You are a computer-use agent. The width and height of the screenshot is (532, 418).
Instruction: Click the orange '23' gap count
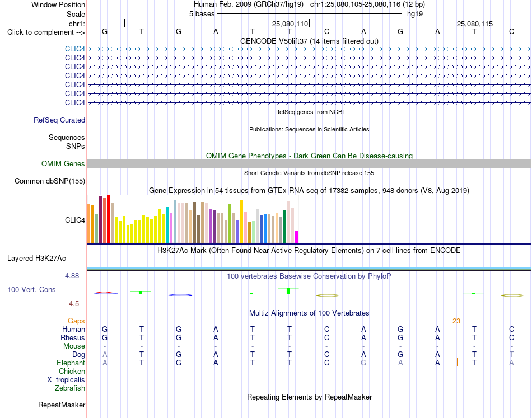[x=456, y=321]
